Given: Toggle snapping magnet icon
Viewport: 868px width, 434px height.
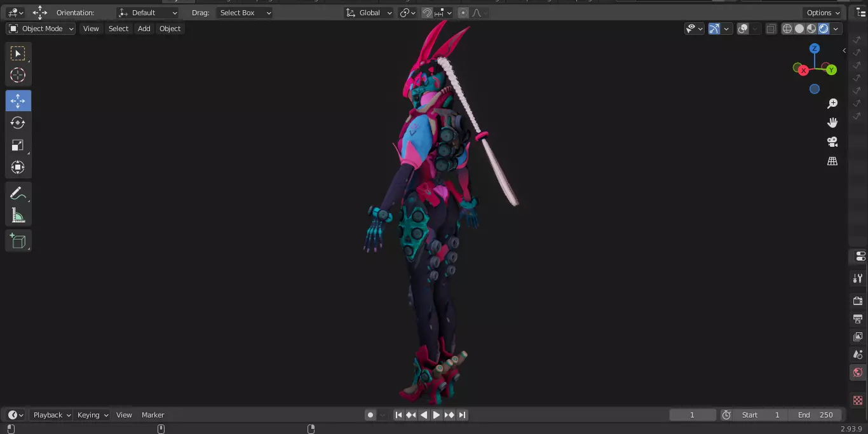Looking at the screenshot, I should [x=427, y=13].
